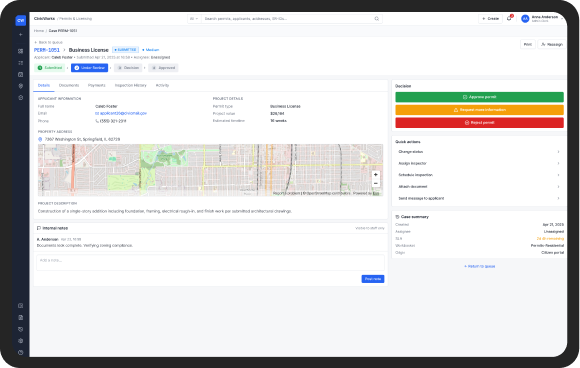Click the orange Request more information button
Screen dimensions: 580x368
click(x=479, y=110)
